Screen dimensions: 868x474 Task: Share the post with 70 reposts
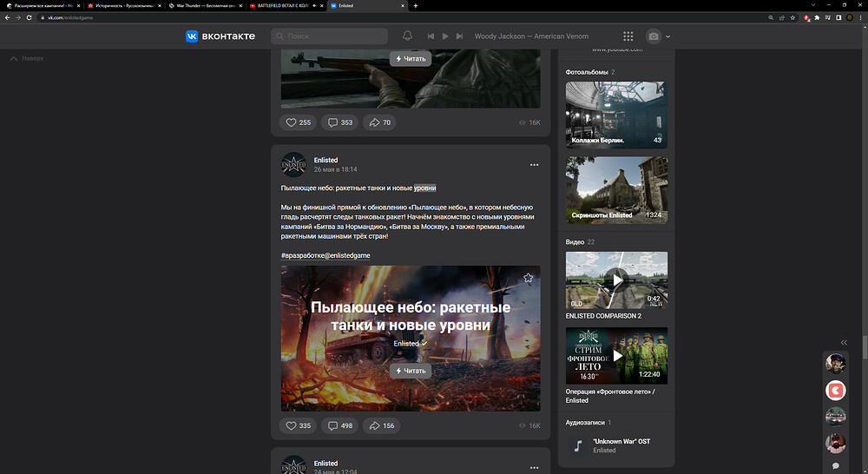tap(380, 122)
